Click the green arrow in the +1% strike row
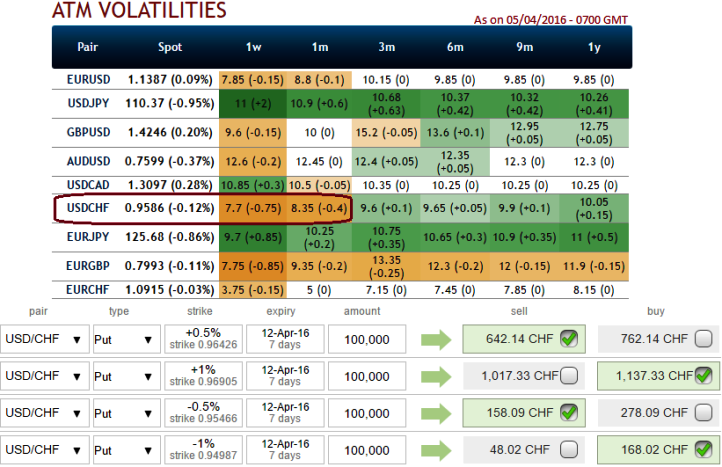Viewport: 722px width, 467px height. pos(438,378)
